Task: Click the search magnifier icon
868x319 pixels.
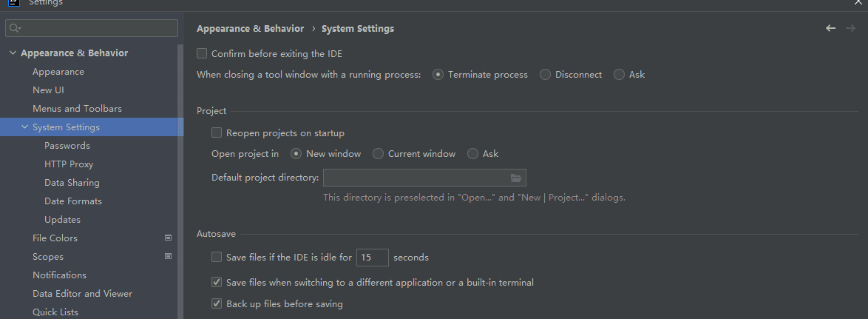Action: (16, 28)
